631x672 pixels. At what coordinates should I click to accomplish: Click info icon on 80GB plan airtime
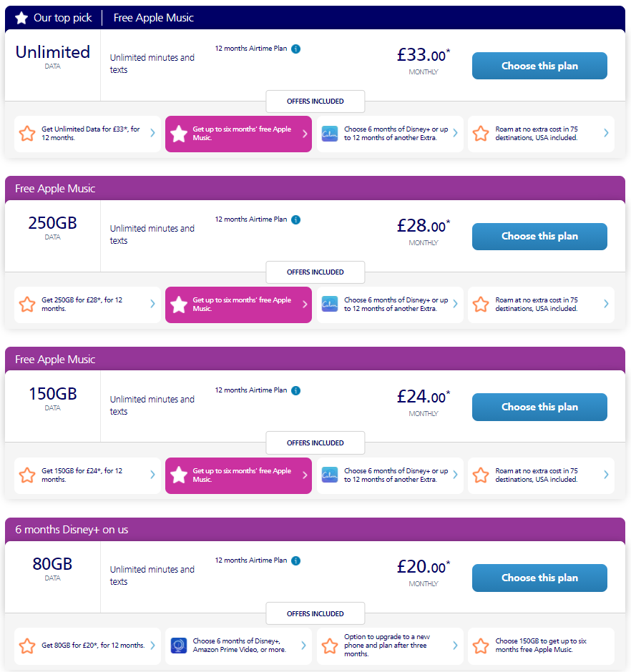coord(296,560)
